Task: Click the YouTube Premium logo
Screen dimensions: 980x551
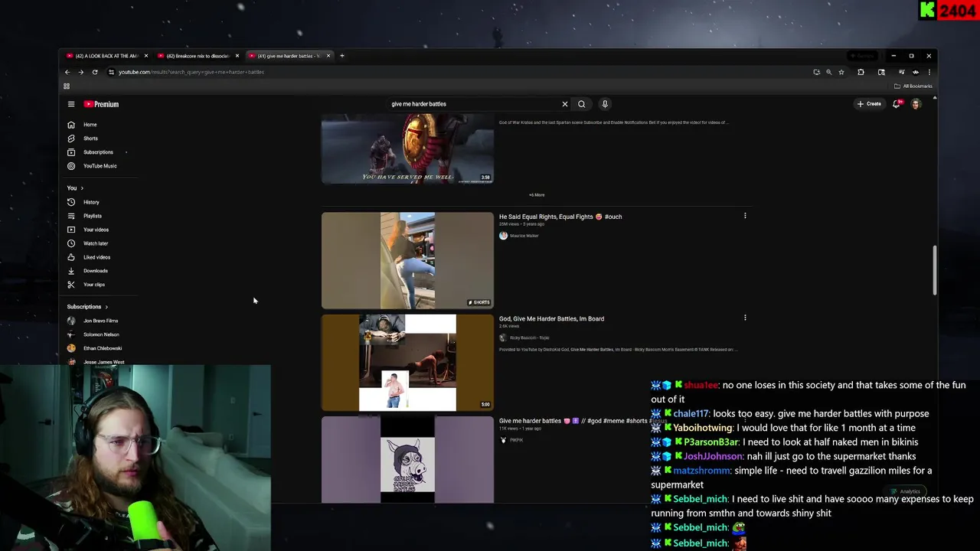Action: pyautogui.click(x=101, y=104)
